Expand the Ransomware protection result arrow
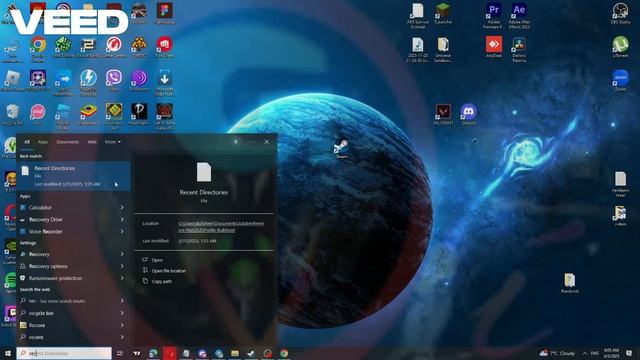The image size is (640, 360). tap(122, 278)
